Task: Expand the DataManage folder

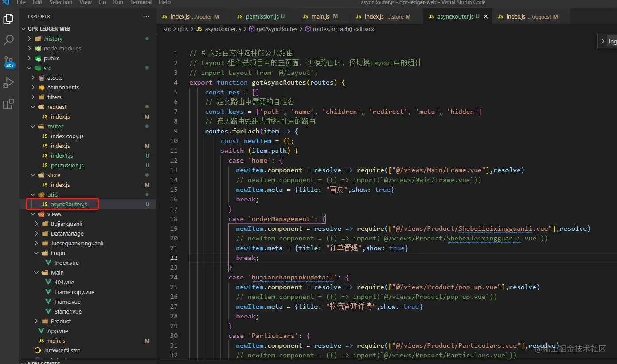Action: [37, 233]
